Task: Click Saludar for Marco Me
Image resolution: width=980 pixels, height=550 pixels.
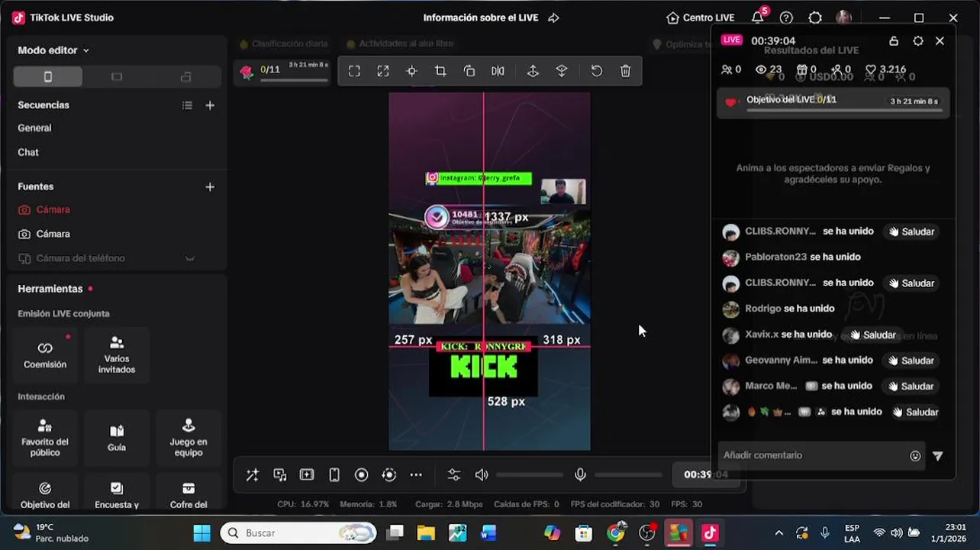Action: pos(910,387)
